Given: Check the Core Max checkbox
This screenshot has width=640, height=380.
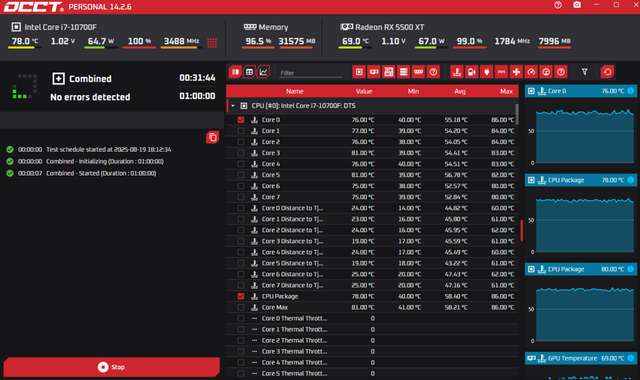Looking at the screenshot, I should (x=241, y=307).
